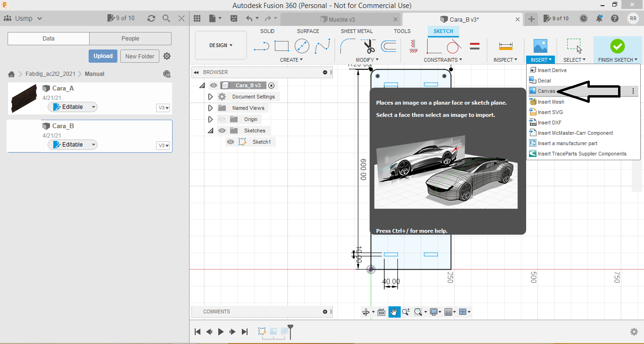Choose the Trim scissors tool

[369, 46]
